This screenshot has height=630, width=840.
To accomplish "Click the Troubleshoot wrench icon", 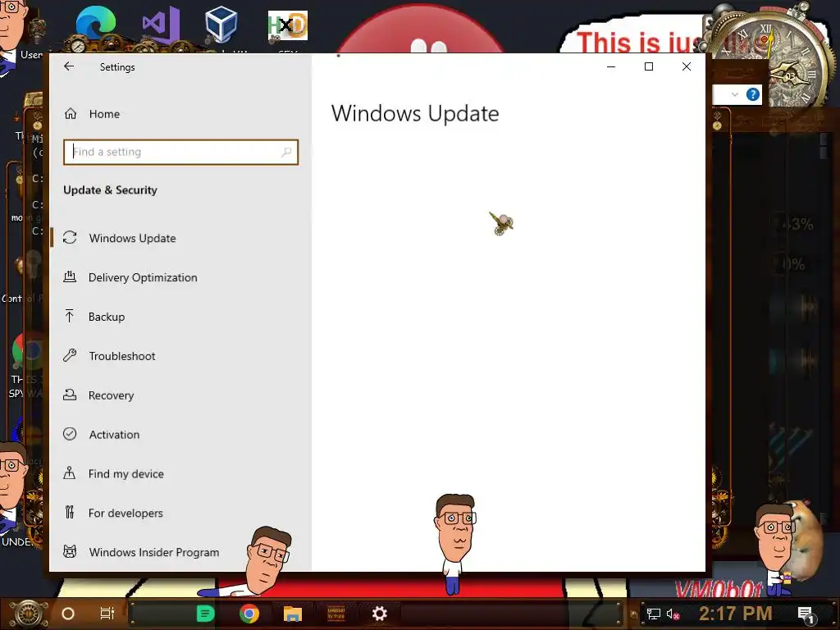I will [70, 355].
